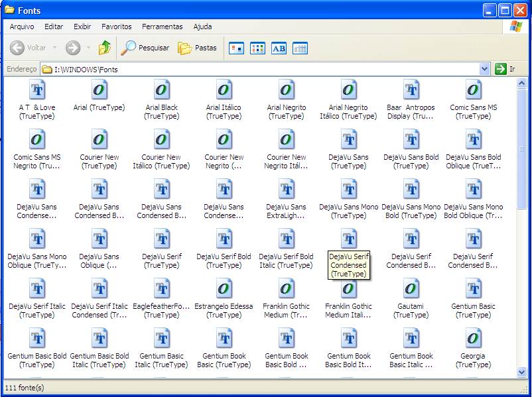Click the font similarity view button
Screen dimensions: 532x397
tap(279, 48)
